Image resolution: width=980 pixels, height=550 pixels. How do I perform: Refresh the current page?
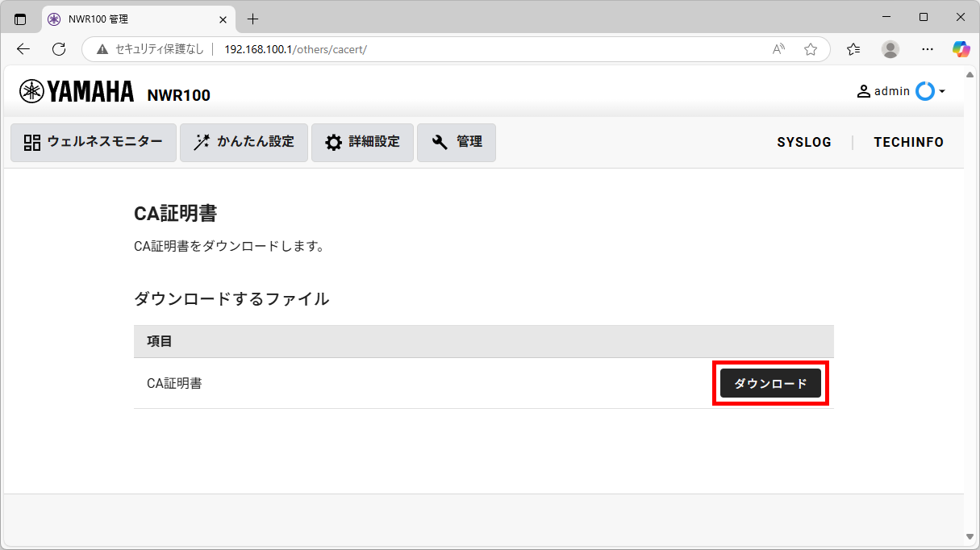[x=58, y=49]
